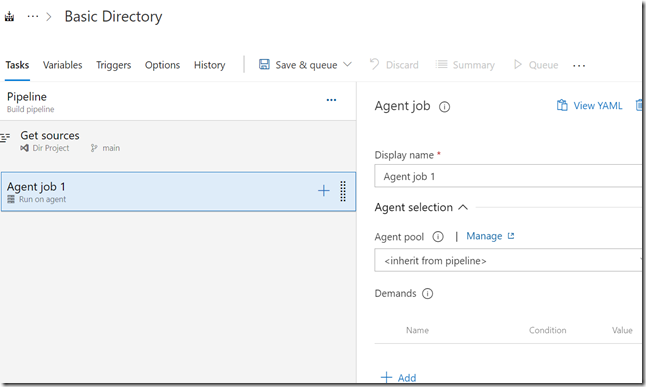646x387 pixels.
Task: Show Demands info tooltip
Action: [x=428, y=293]
